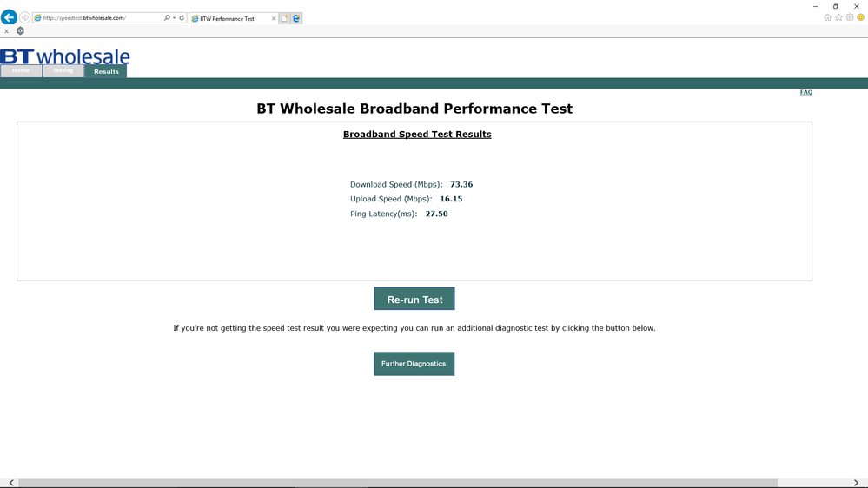Click the horizontal scrollbar right arrow
The image size is (868, 488).
857,483
